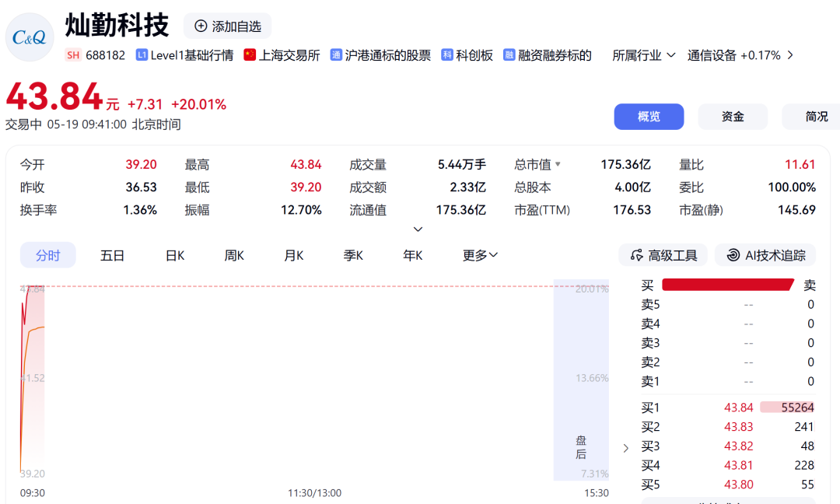Image resolution: width=840 pixels, height=504 pixels.
Task: Click 委比 value 100.00%
Action: click(792, 187)
